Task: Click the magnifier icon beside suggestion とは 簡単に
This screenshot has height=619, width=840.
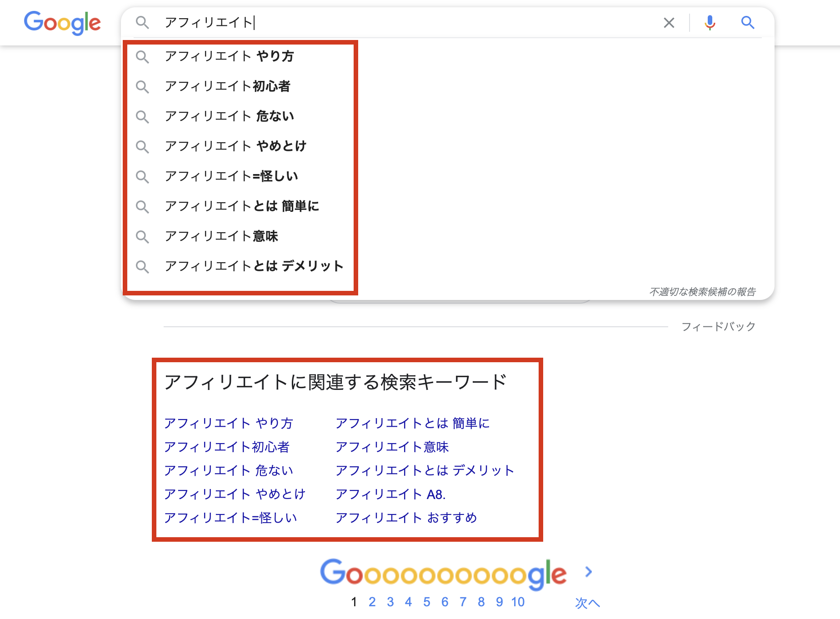Action: tap(143, 207)
